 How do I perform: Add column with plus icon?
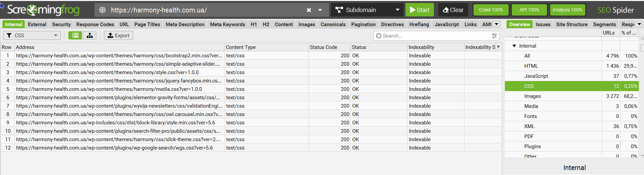498,47
